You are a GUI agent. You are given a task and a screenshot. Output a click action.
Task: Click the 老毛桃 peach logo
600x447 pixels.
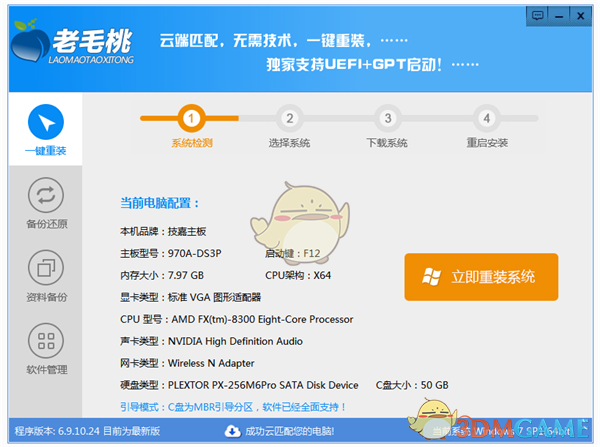(30, 41)
